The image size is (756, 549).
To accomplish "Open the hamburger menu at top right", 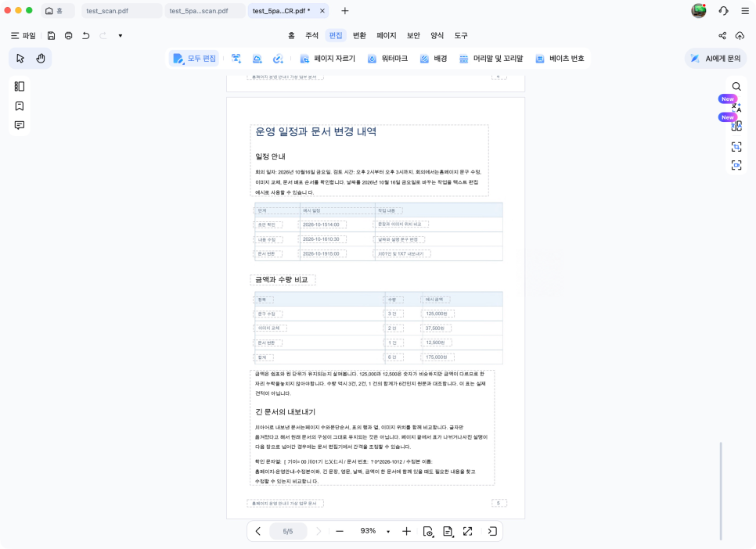I will pyautogui.click(x=745, y=11).
